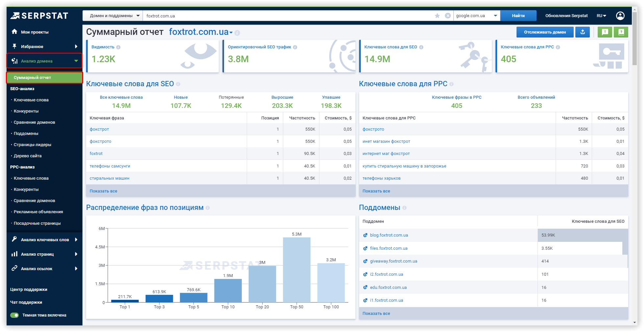Open Обновления Serpstat link
The height and width of the screenshot is (332, 644).
566,15
